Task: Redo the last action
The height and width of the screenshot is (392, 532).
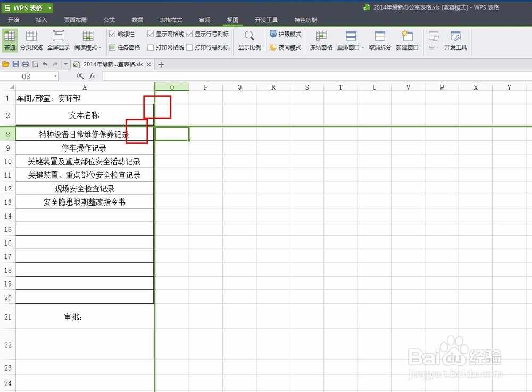Action: (x=55, y=64)
